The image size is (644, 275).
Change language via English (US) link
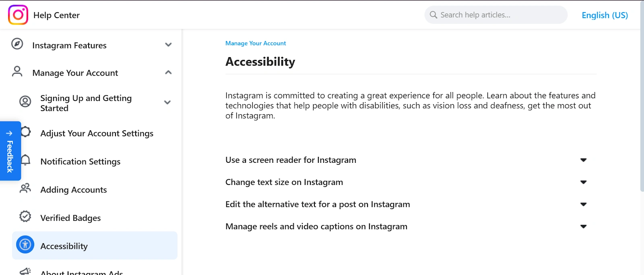[x=605, y=15]
